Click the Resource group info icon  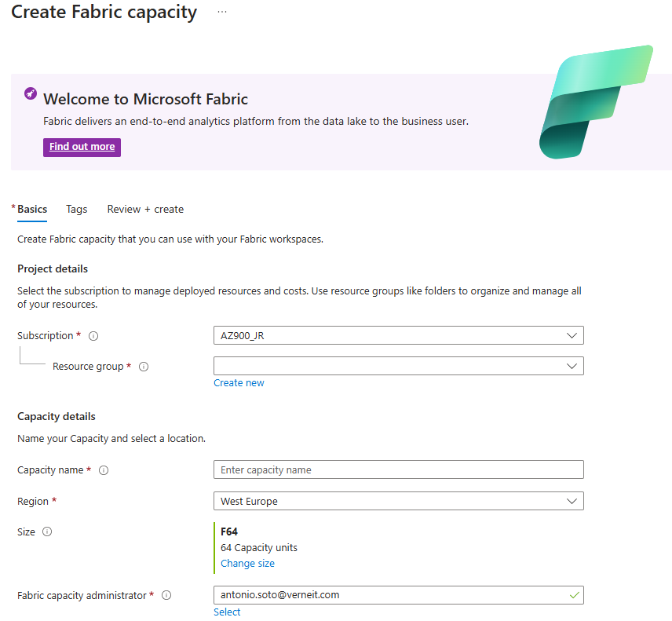144,367
